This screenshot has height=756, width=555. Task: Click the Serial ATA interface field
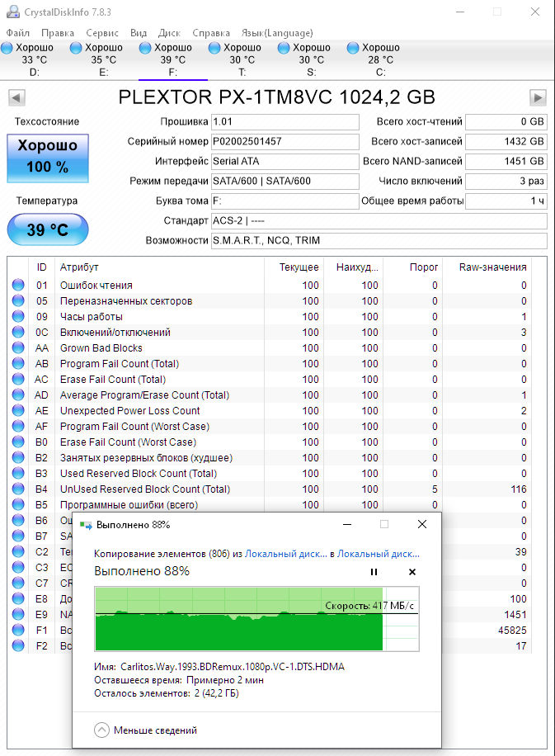[x=285, y=162]
